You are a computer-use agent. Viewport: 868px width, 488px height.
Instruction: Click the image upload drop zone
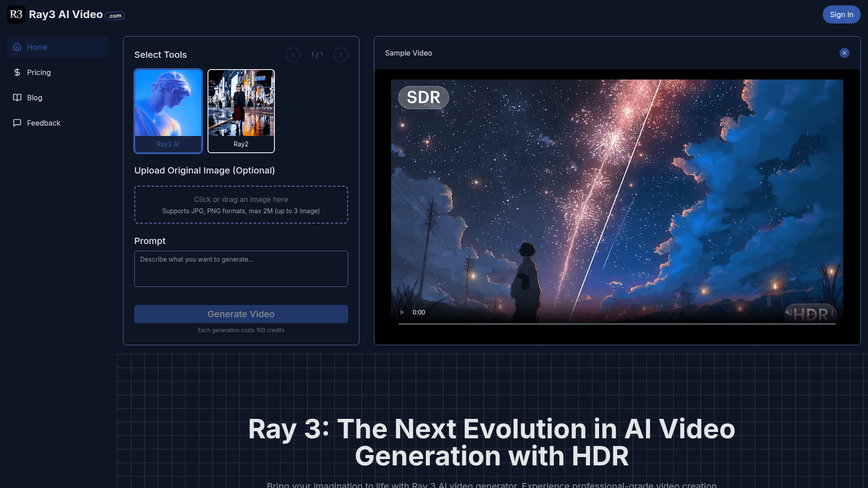(x=241, y=205)
